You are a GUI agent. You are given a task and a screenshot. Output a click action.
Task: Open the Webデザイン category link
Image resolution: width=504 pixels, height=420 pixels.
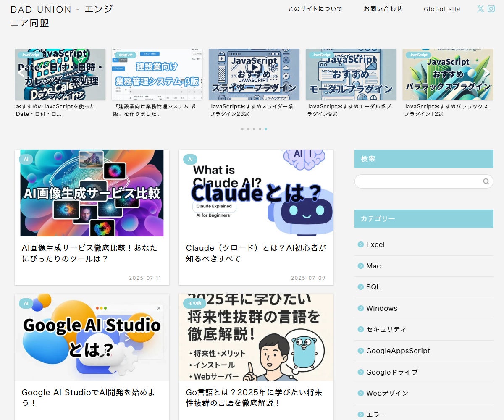[387, 393]
